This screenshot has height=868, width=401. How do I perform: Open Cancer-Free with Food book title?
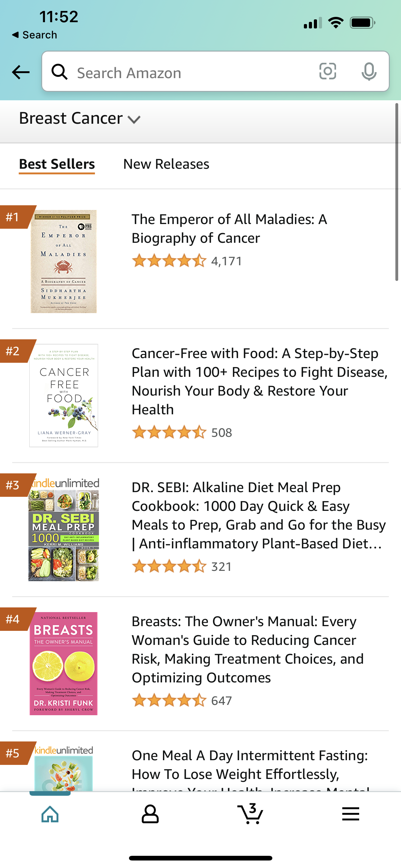(x=259, y=381)
